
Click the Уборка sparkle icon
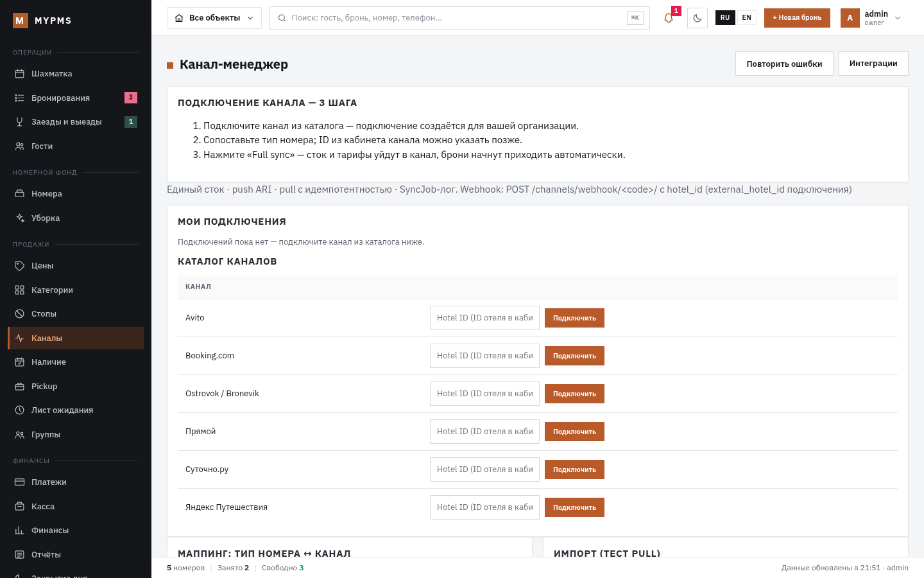(x=20, y=218)
